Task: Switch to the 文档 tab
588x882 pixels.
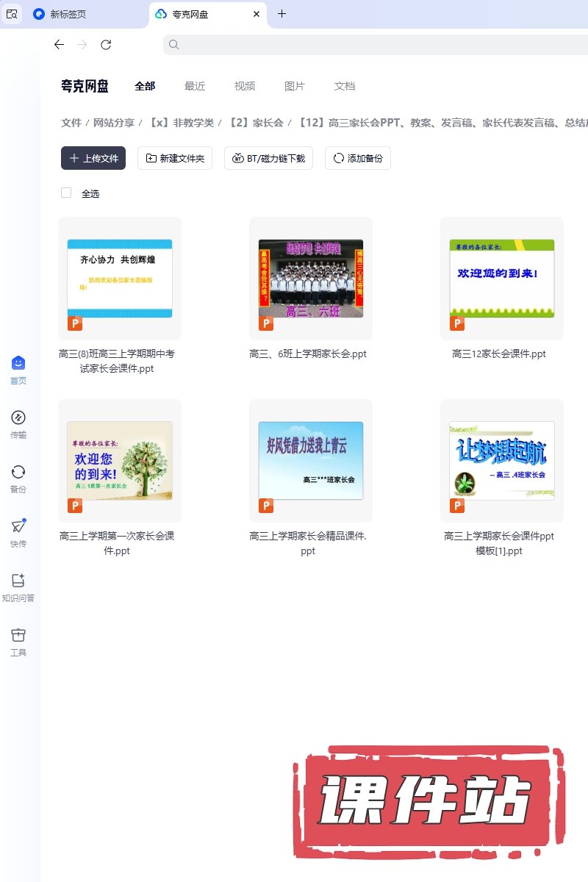Action: pyautogui.click(x=345, y=86)
